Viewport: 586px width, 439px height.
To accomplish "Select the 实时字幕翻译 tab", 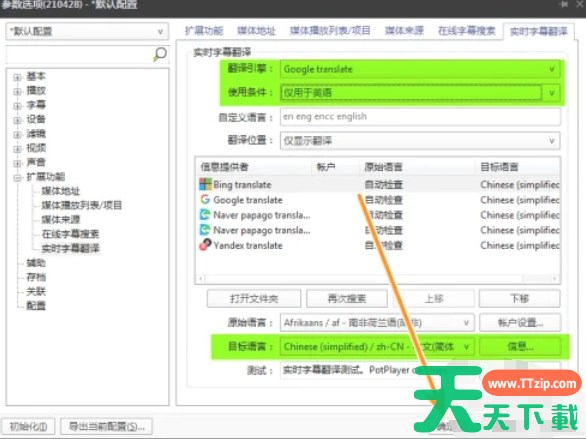I will pyautogui.click(x=539, y=31).
